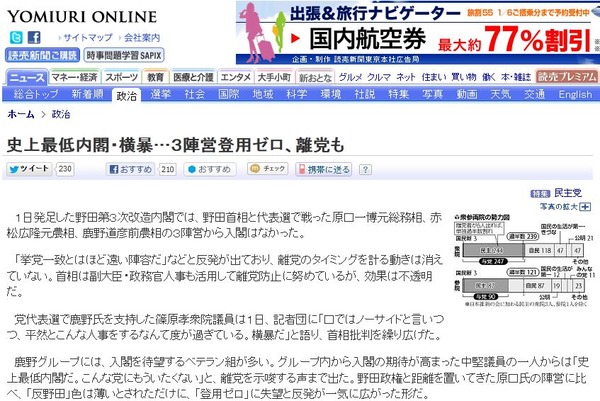Click the Facebook count 210 box
Screen dimensions: 600x401
tap(168, 169)
